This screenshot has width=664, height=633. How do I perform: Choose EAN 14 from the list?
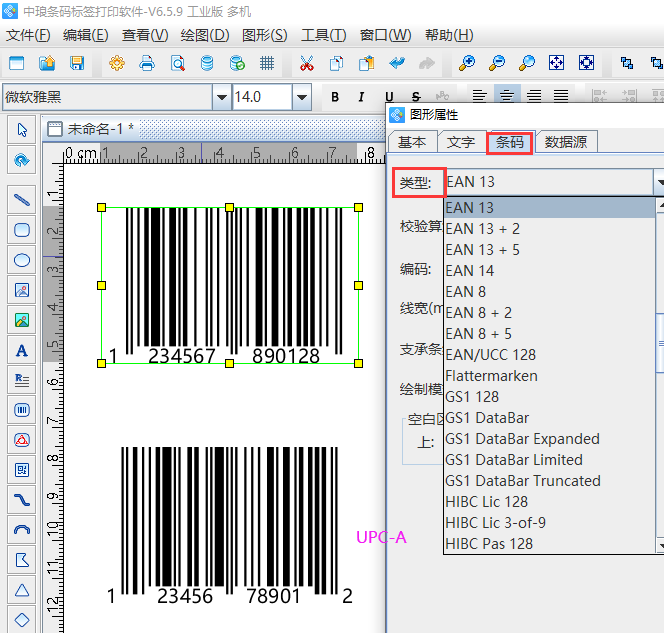pyautogui.click(x=550, y=271)
